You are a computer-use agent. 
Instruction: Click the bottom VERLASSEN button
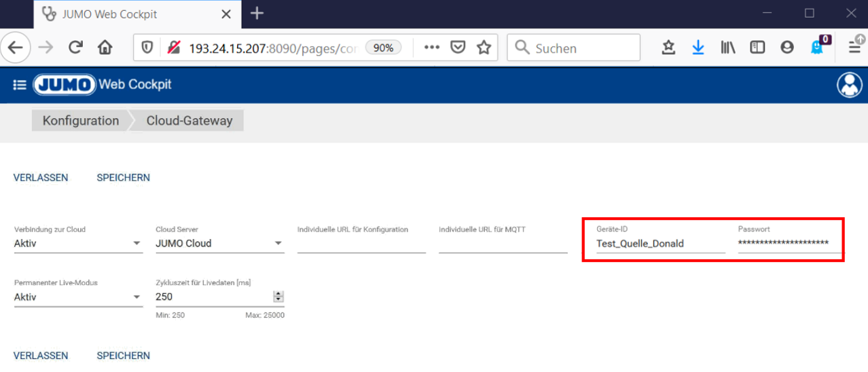coord(41,356)
